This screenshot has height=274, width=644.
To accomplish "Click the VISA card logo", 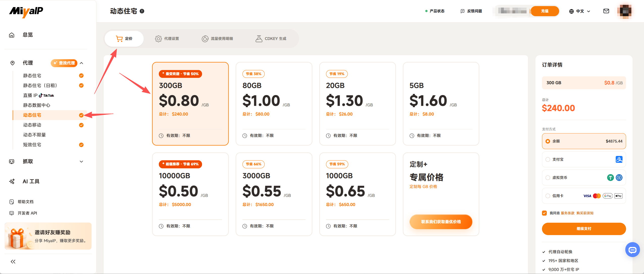I will pyautogui.click(x=587, y=196).
